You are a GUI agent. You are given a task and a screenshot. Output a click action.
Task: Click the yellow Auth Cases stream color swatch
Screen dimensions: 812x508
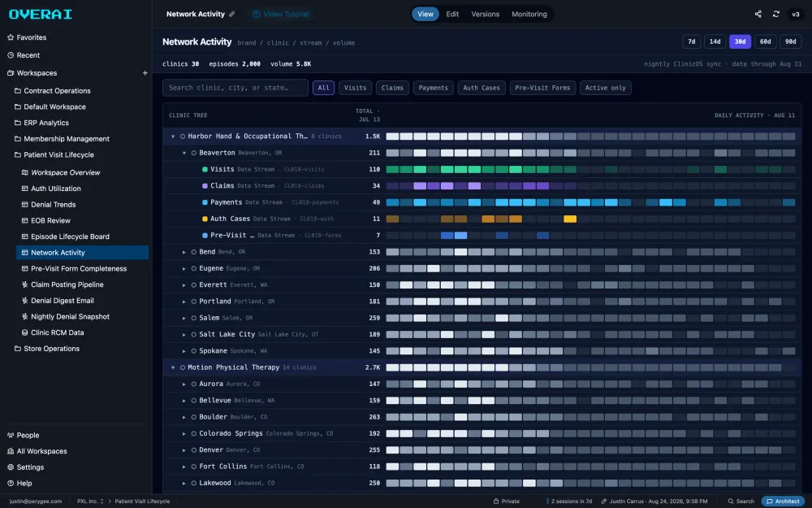tap(205, 219)
